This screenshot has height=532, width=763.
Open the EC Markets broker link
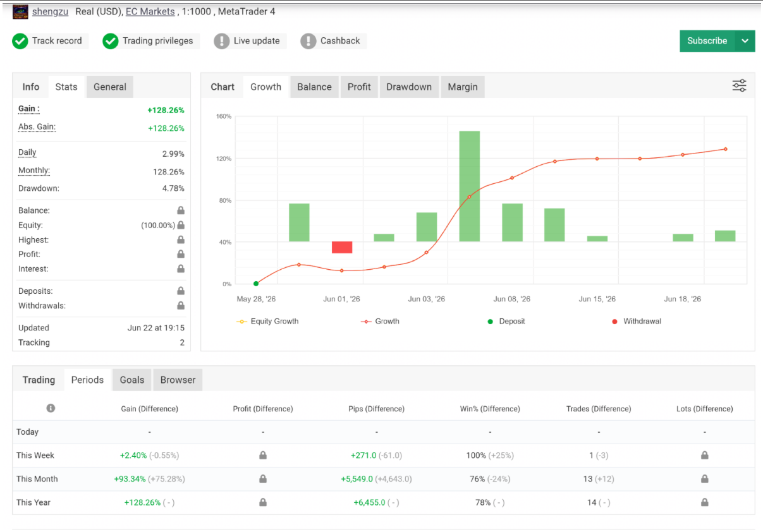coord(150,11)
